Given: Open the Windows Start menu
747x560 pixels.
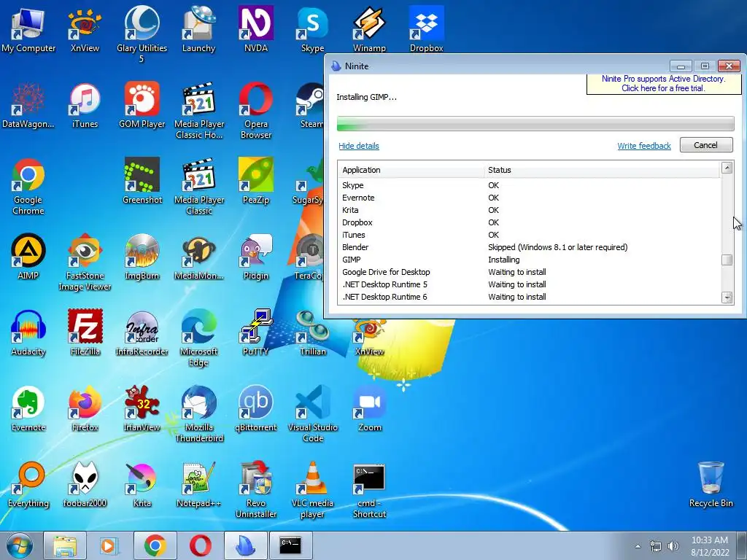Looking at the screenshot, I should pos(20,545).
